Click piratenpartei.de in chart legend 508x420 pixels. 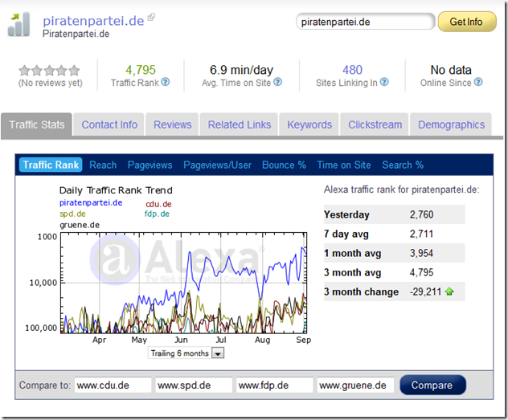point(91,203)
